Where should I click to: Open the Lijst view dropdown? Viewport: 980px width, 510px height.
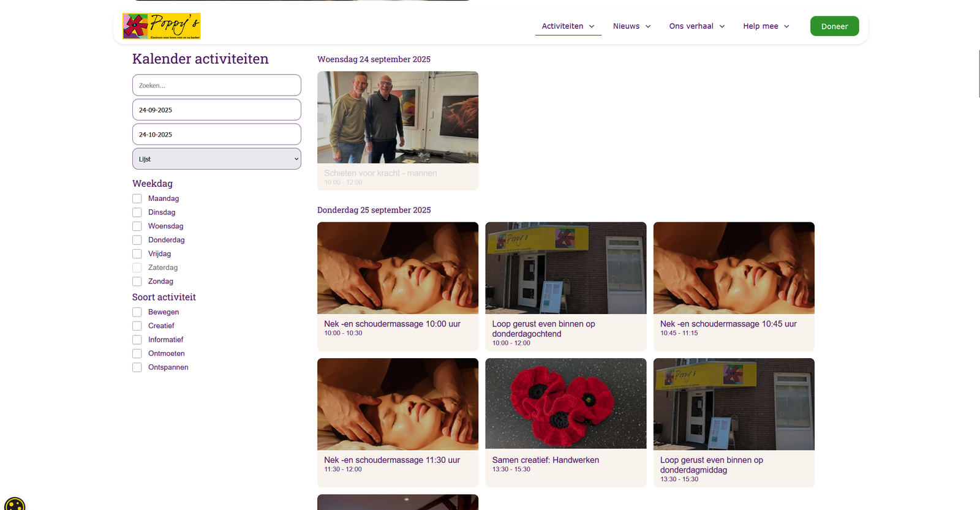pyautogui.click(x=216, y=159)
